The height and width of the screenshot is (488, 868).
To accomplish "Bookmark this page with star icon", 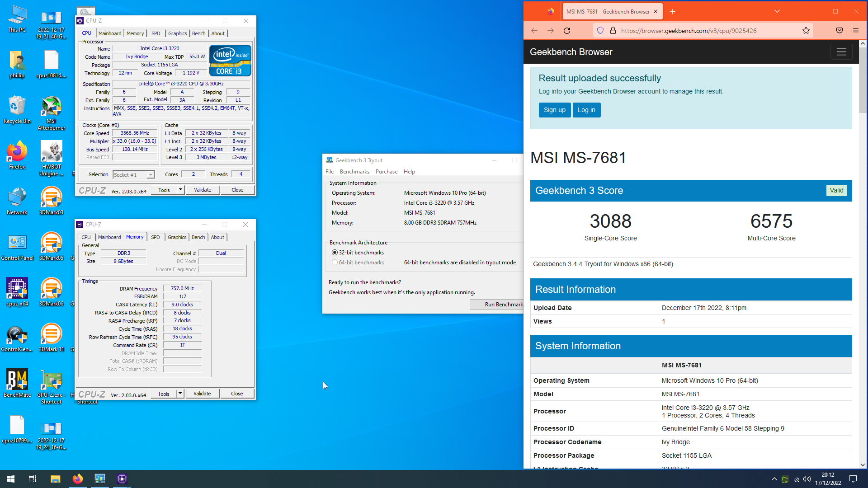I will [806, 31].
